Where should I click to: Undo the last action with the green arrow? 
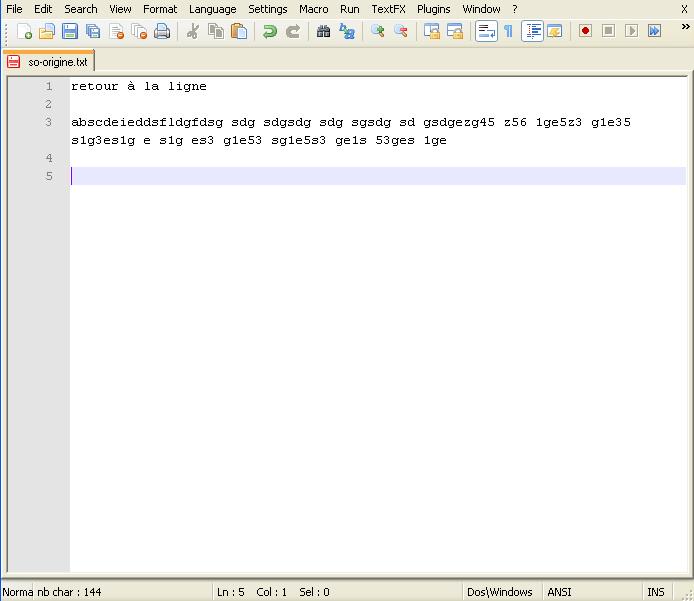click(x=270, y=31)
